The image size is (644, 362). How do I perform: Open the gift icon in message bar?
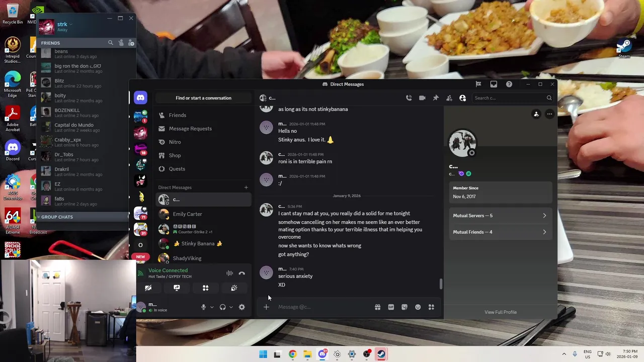click(x=377, y=307)
